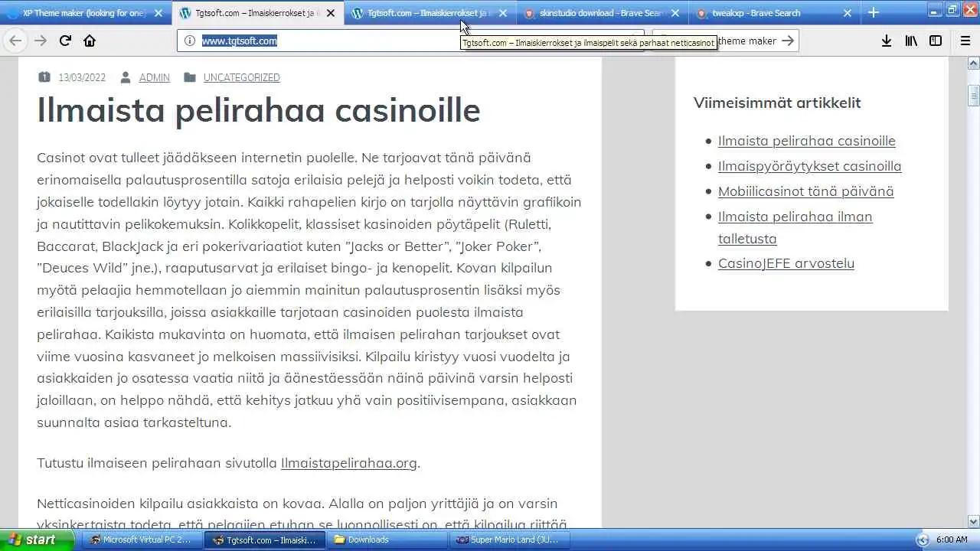This screenshot has height=551, width=980.
Task: Toggle the sidebar view icon
Action: pyautogui.click(x=936, y=41)
